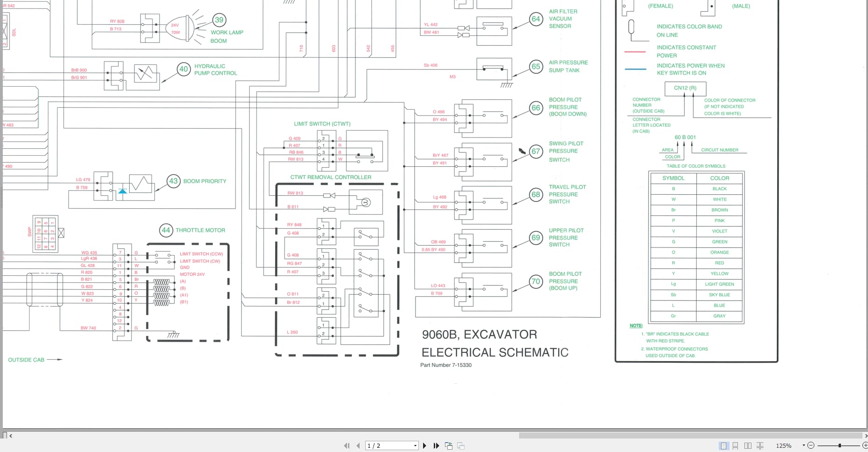This screenshot has height=452, width=868.
Task: Click the zoom slider handle
Action: (x=840, y=445)
